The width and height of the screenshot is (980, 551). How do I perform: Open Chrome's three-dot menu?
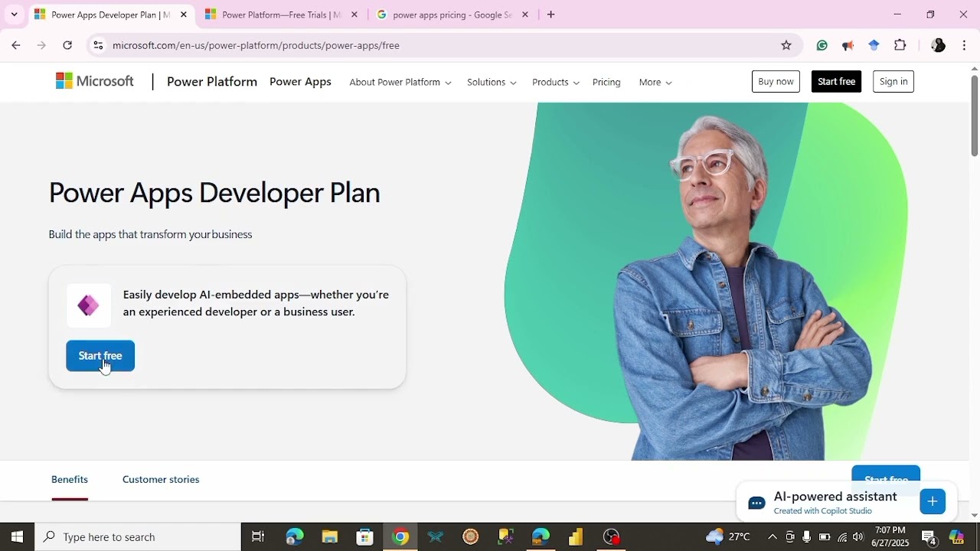pos(964,45)
